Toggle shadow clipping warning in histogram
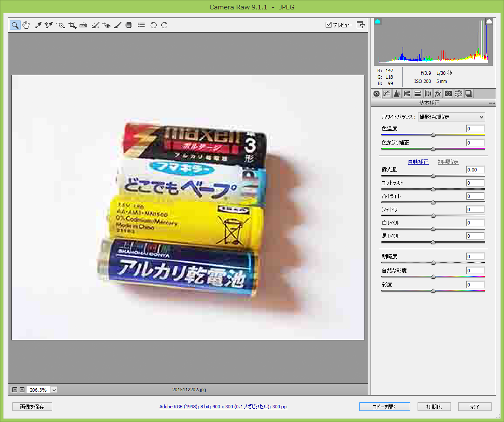This screenshot has width=504, height=422. (378, 21)
